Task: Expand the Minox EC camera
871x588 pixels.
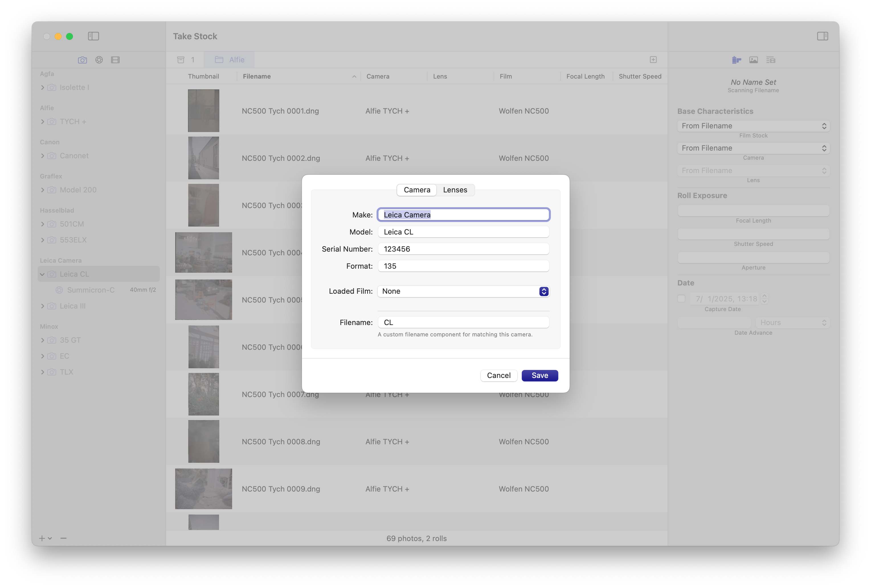Action: (42, 356)
